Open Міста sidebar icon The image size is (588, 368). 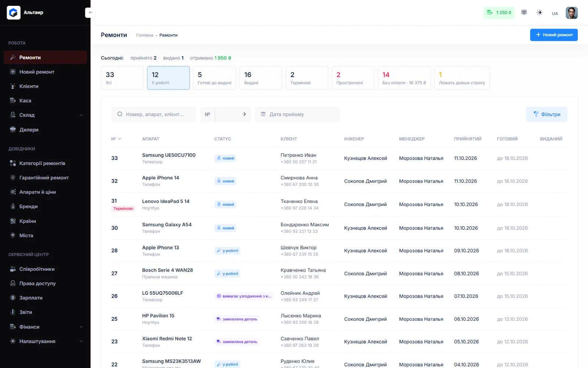[13, 235]
